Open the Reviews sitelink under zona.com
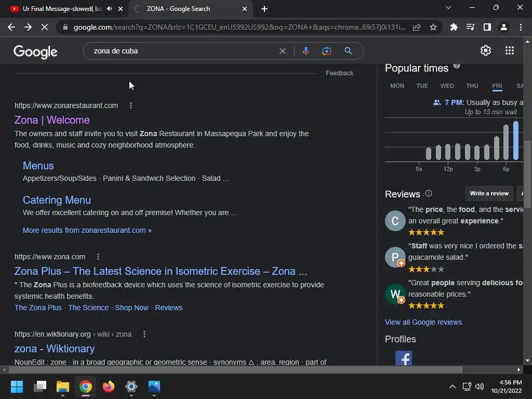 point(169,308)
